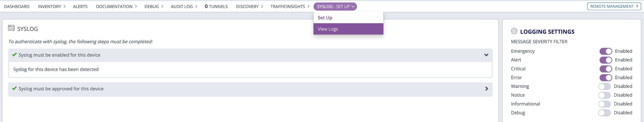Screen dimensions: 644x122
Task: Click green checkmark beside Syslog must be approved
Action: coord(14,88)
